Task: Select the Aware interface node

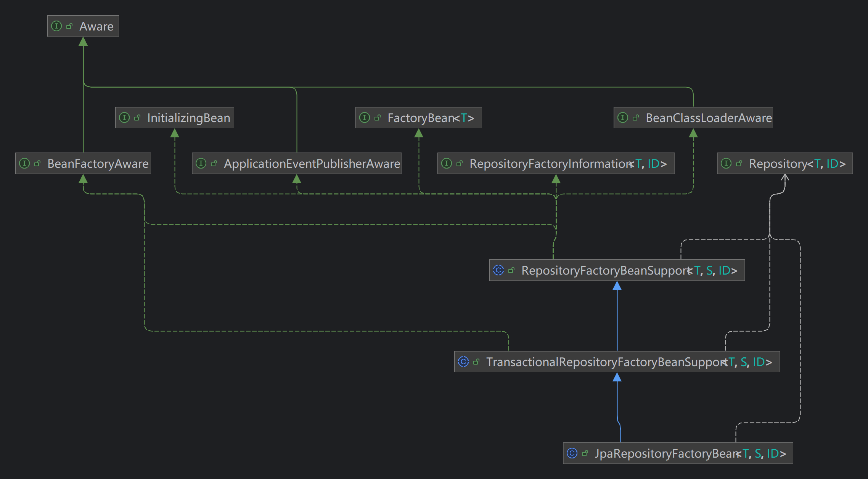Action: (96, 26)
